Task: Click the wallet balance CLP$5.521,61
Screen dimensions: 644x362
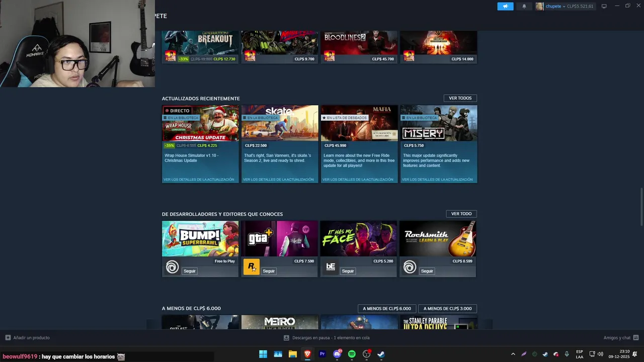Action: [x=580, y=6]
